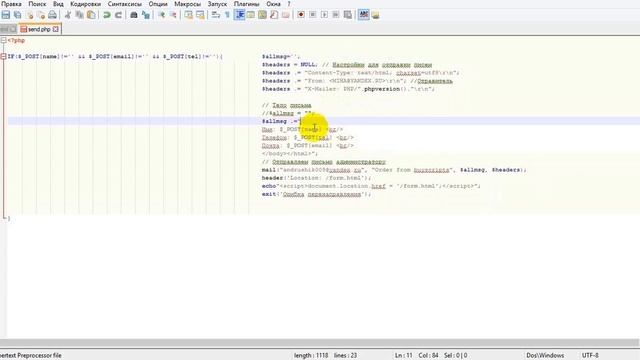Open the Запуск menu

coord(217,4)
